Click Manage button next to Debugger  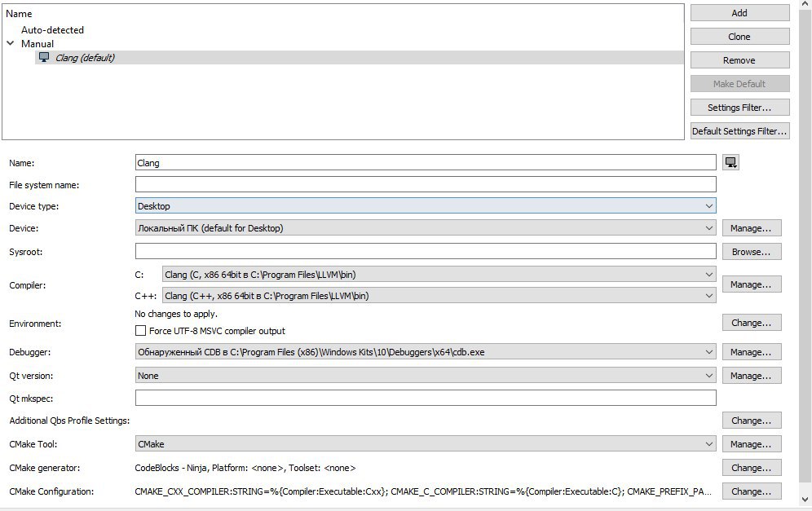click(752, 352)
